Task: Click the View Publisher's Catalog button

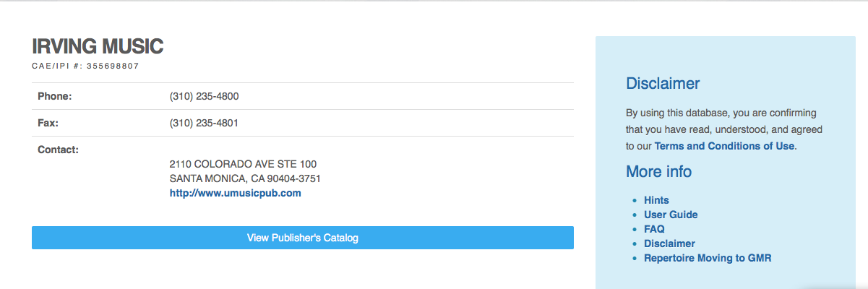Action: (x=302, y=238)
